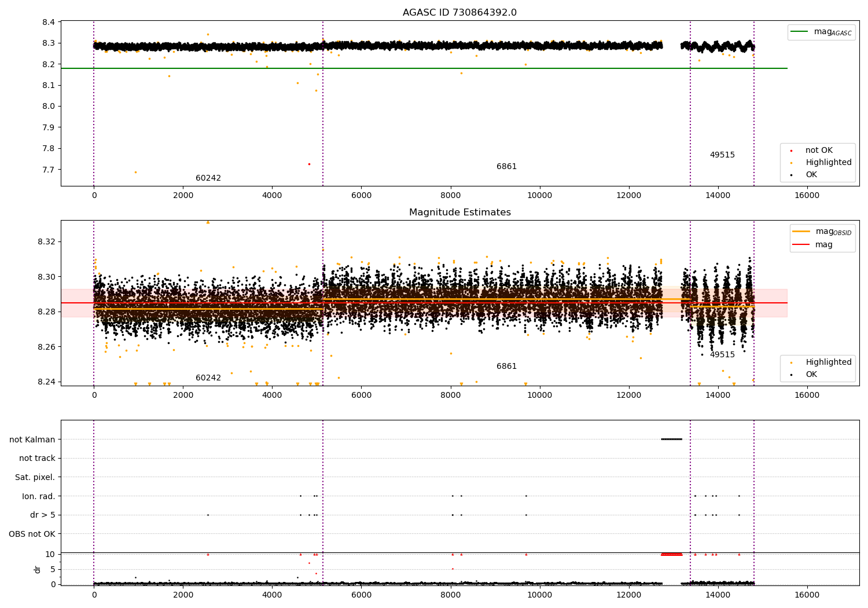This screenshot has height=608, width=868.
Task: Select the orange mag OBSID legend entry
Action: pyautogui.click(x=822, y=232)
